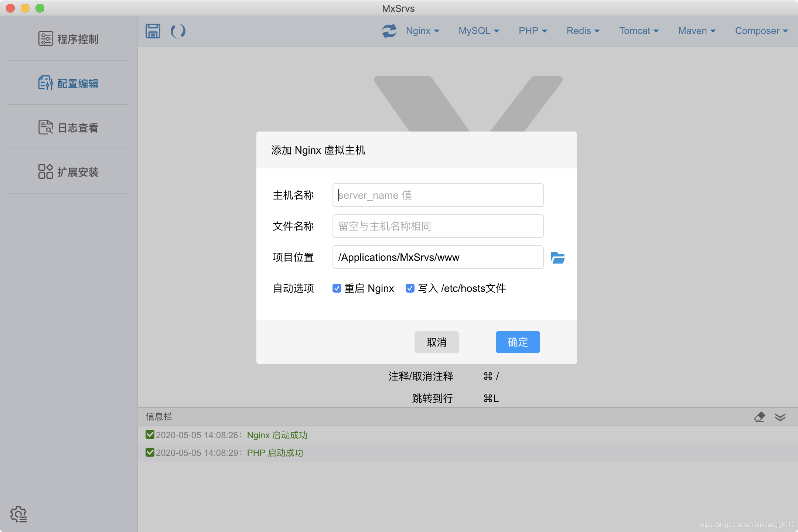
Task: Click the '自动选项' label in dialog
Action: point(293,288)
